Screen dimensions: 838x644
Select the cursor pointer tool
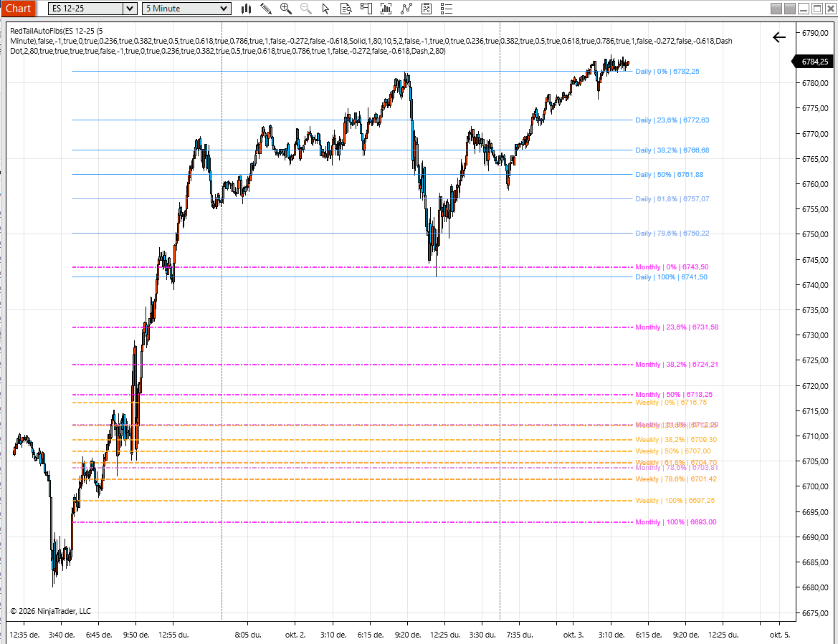pos(326,9)
